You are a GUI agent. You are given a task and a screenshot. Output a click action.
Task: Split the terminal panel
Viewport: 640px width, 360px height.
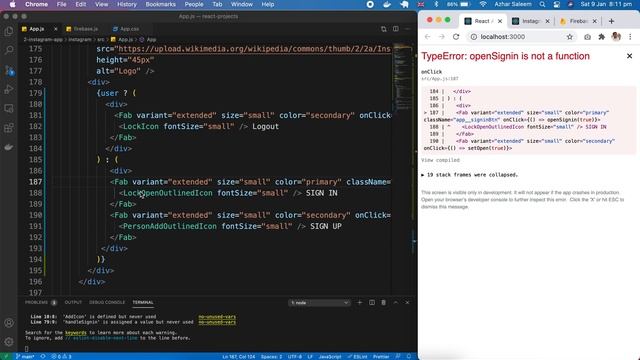tap(372, 302)
